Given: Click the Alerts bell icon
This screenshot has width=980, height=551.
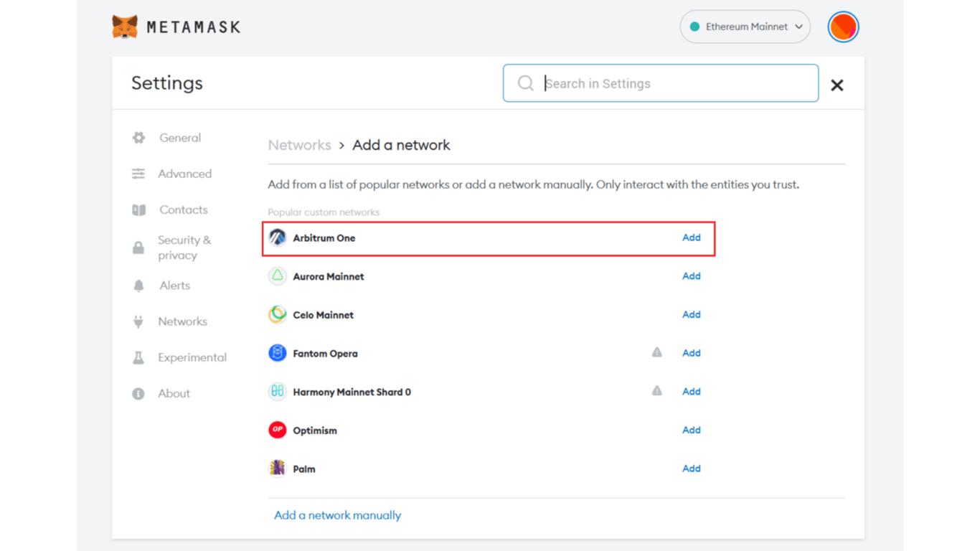Looking at the screenshot, I should [x=138, y=285].
